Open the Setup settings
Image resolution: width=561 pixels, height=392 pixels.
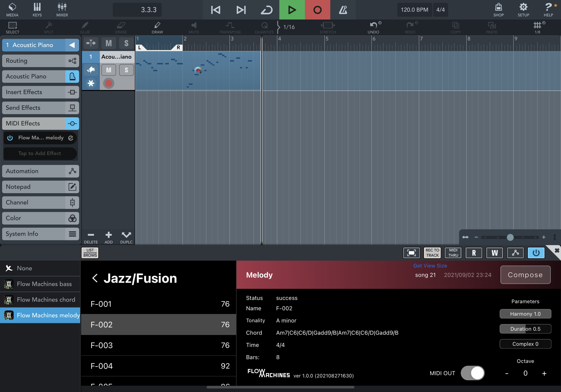(x=523, y=10)
